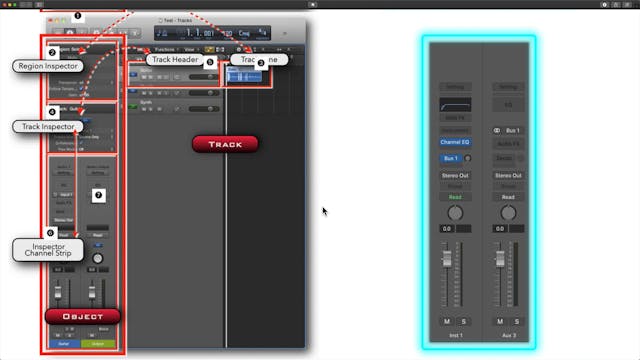
Task: Open Stereo Out output on Aux 3
Action: (508, 176)
